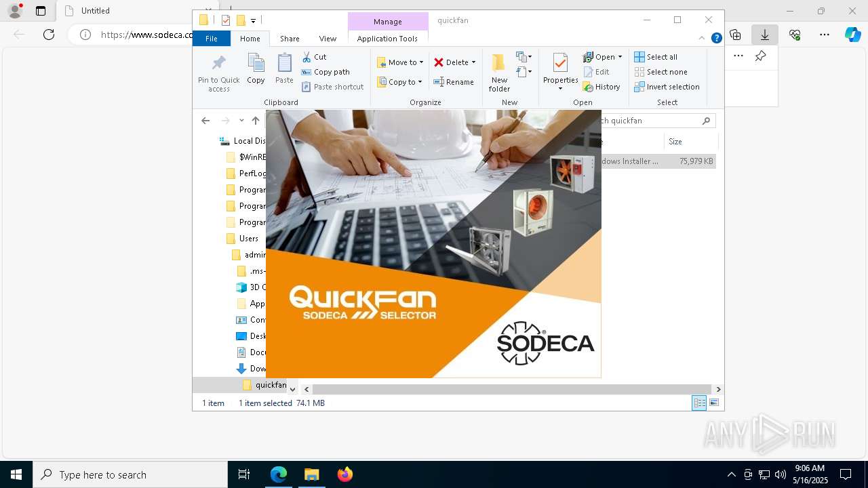Click the QuickFan splash screen image
868x488 pixels.
pyautogui.click(x=433, y=244)
